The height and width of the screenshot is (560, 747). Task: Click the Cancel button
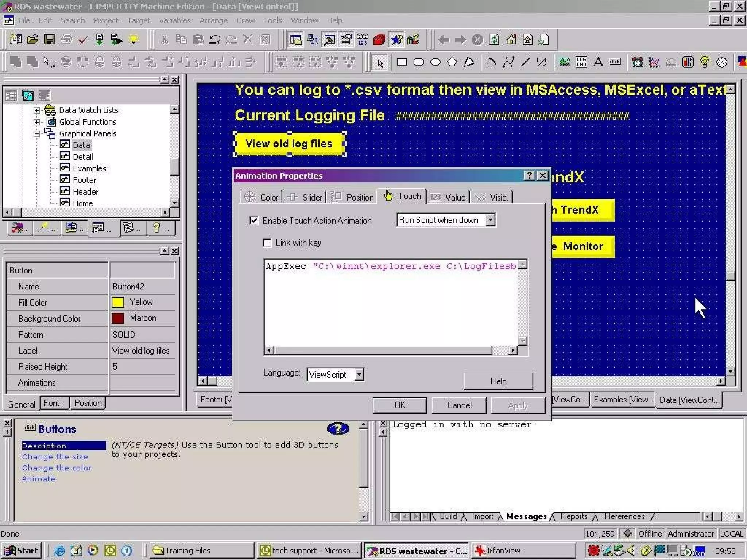(459, 405)
